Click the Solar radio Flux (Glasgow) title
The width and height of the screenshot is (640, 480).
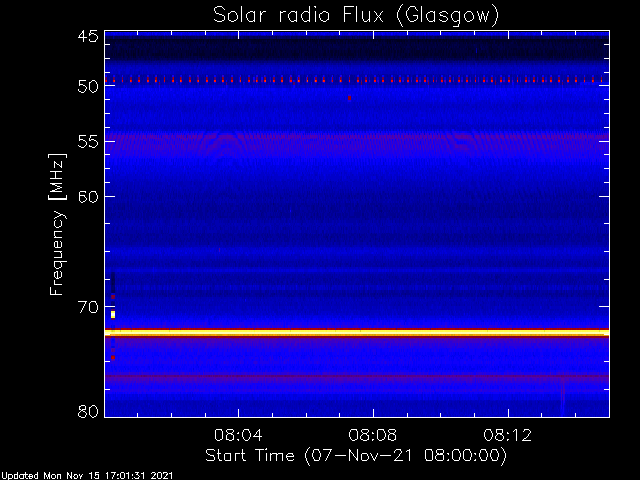pyautogui.click(x=356, y=16)
